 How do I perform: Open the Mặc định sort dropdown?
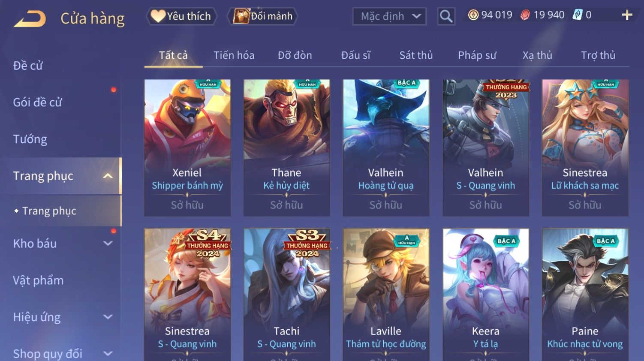(x=389, y=17)
